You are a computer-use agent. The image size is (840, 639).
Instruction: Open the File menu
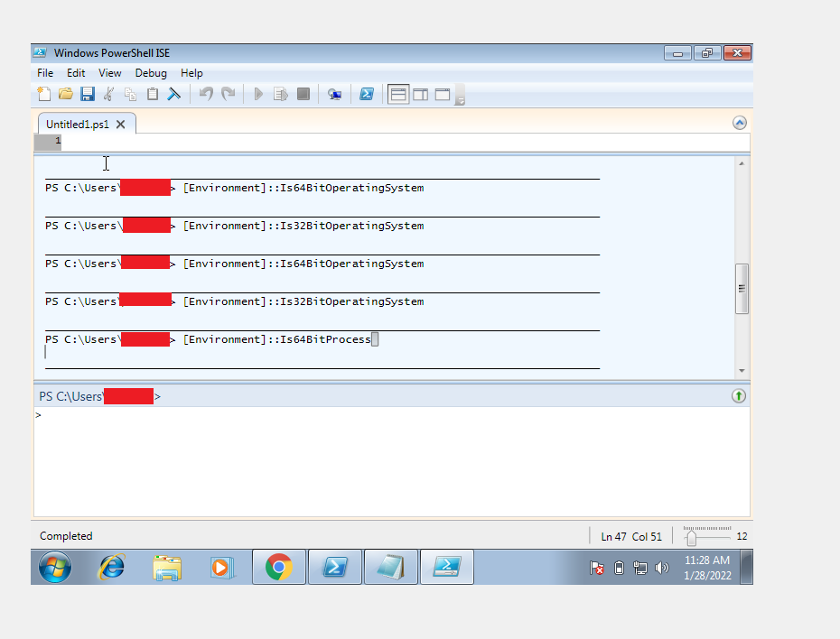coord(45,73)
